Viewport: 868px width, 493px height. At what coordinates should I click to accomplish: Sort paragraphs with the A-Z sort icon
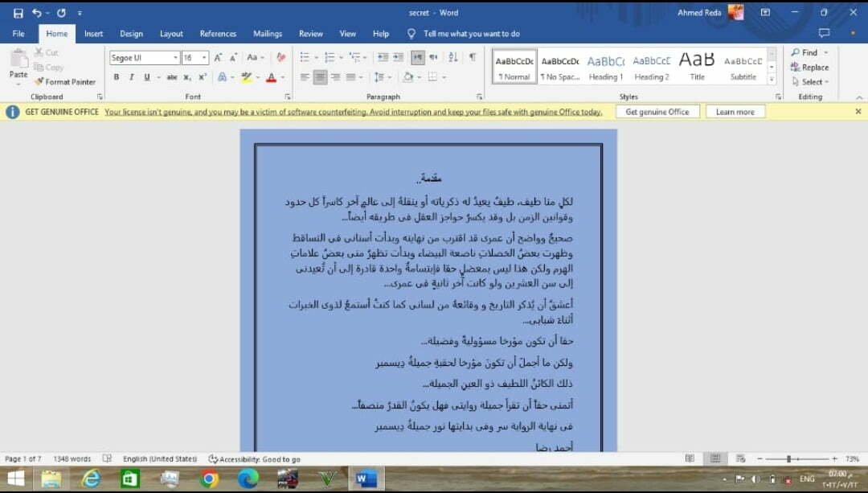click(x=453, y=58)
